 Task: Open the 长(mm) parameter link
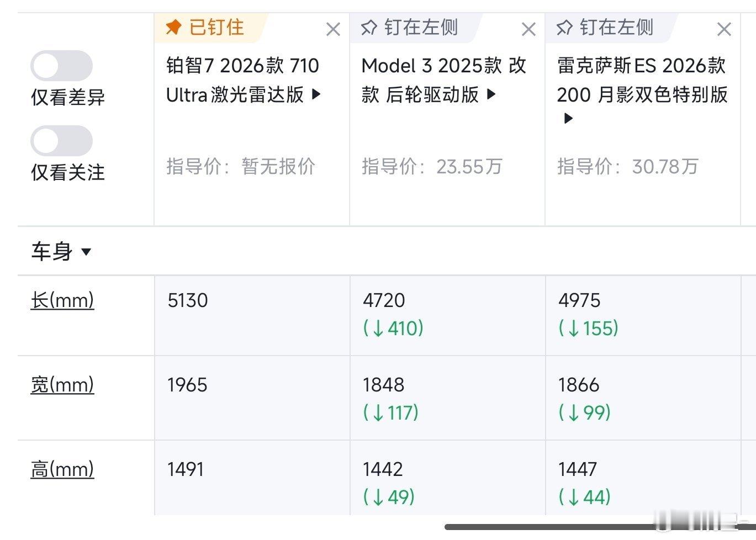pos(62,301)
